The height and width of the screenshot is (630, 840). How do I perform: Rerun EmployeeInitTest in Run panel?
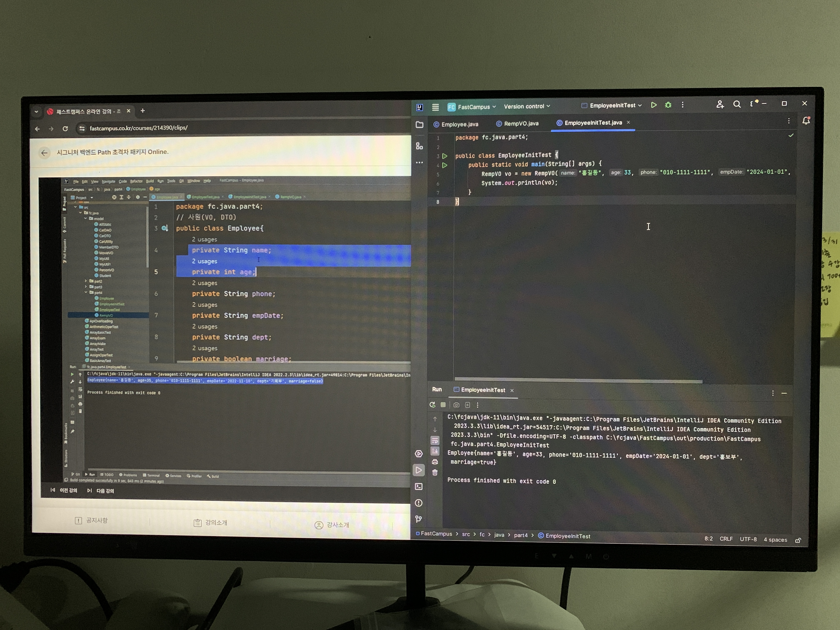[432, 405]
